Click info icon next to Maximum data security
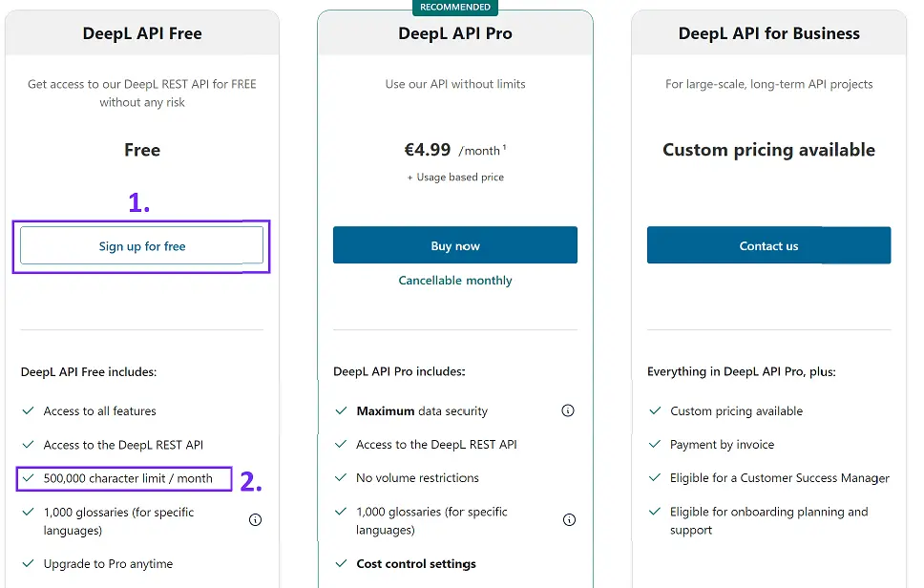The width and height of the screenshot is (924, 588). (x=568, y=410)
